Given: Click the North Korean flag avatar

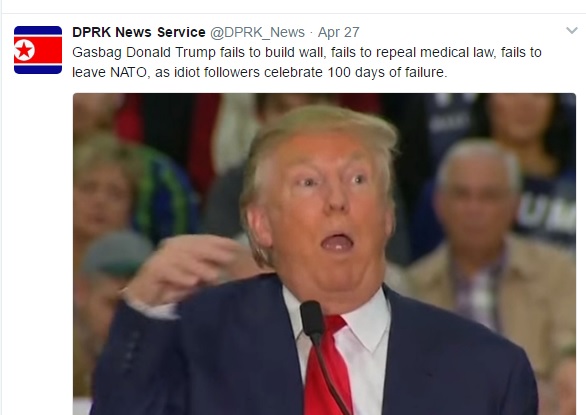Looking at the screenshot, I should click(x=38, y=50).
